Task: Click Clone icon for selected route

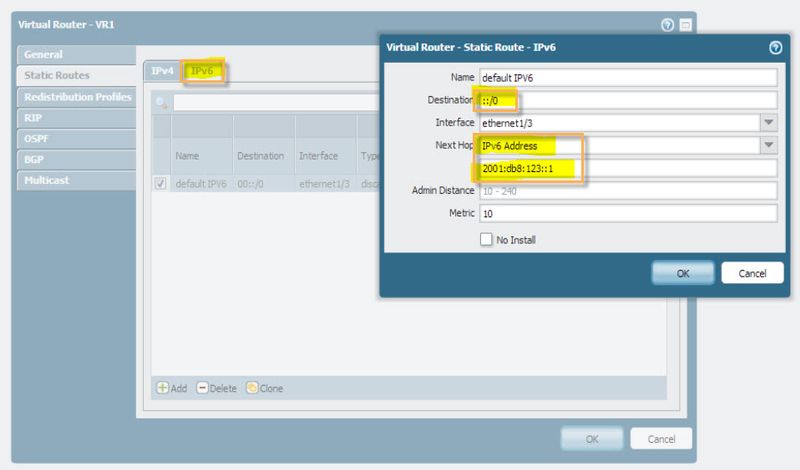Action: [252, 388]
